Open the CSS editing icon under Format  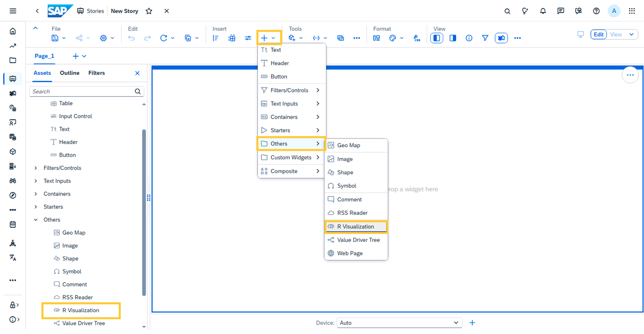pyautogui.click(x=417, y=38)
